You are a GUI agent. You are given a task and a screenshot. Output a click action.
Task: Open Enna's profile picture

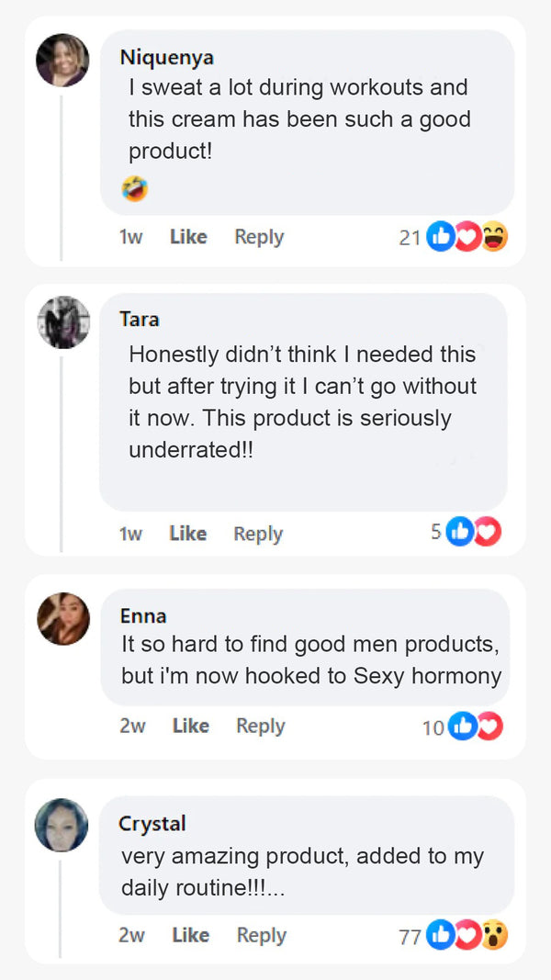click(x=62, y=618)
